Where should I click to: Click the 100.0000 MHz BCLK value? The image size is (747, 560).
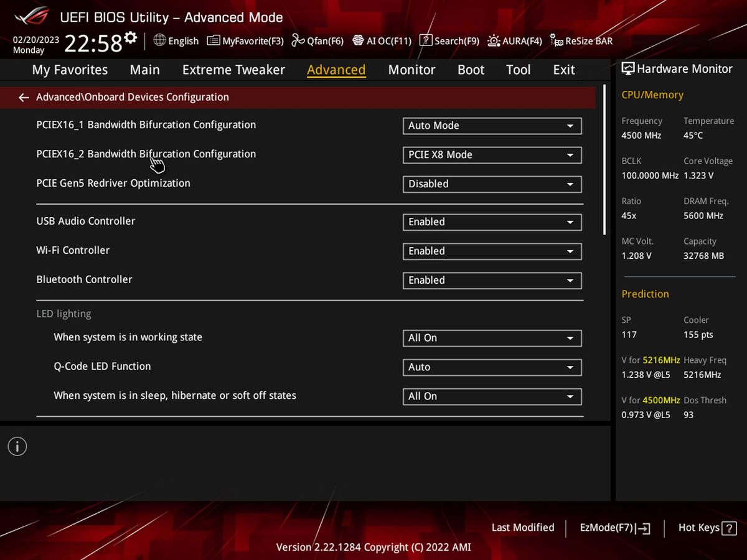[x=650, y=175]
